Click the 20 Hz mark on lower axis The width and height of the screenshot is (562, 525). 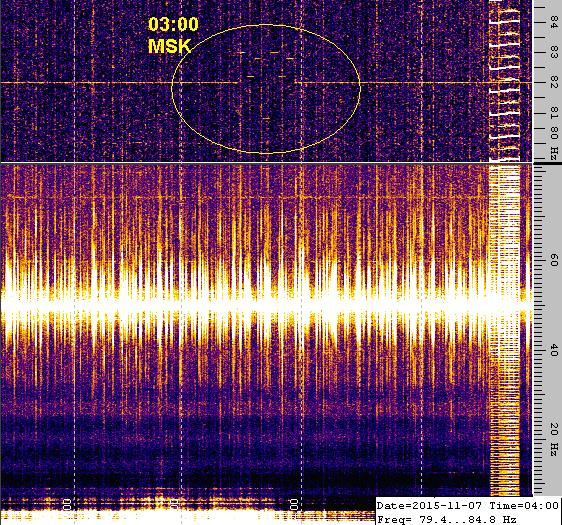553,439
